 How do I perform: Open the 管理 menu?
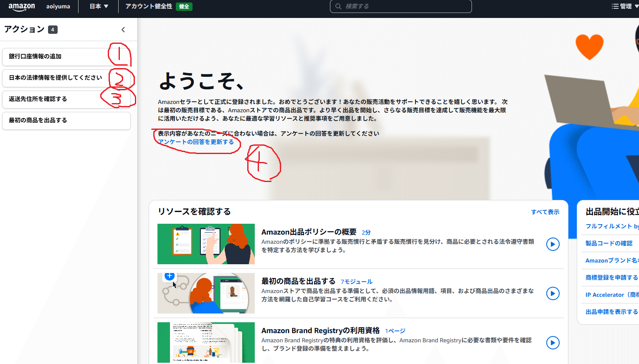[625, 6]
